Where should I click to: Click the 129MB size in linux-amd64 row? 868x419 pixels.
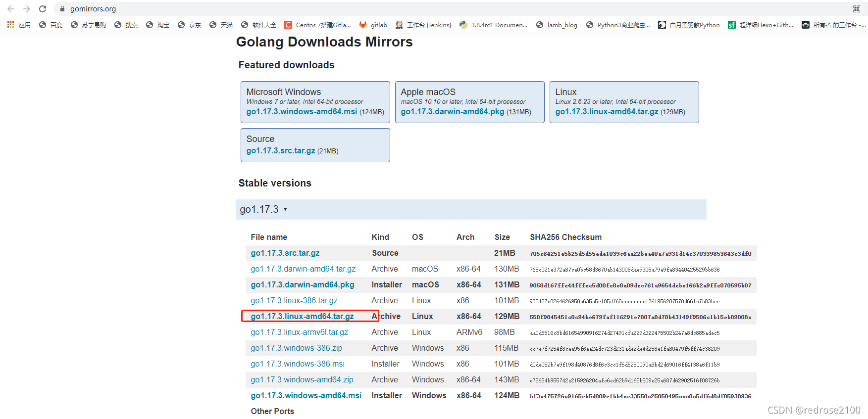[x=507, y=316]
